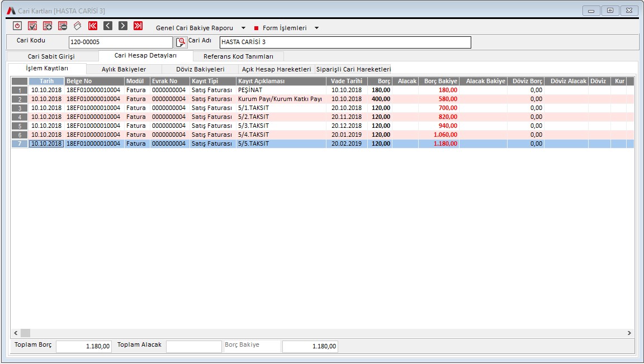The width and height of the screenshot is (644, 364).
Task: Click the horizontal scrollbar thumb
Action: click(x=26, y=333)
